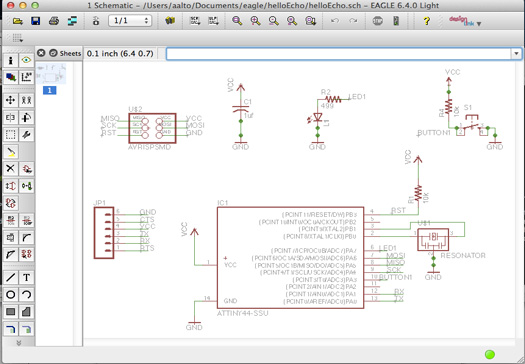This screenshot has width=525, height=364.
Task: Select the Split wire tool
Action: pos(10,254)
